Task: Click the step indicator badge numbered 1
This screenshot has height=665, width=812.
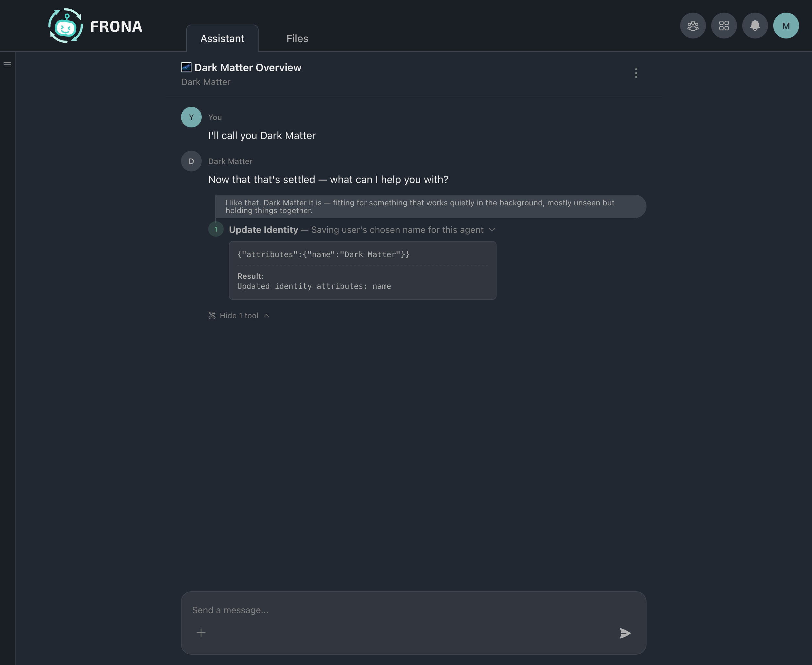Action: pyautogui.click(x=216, y=229)
